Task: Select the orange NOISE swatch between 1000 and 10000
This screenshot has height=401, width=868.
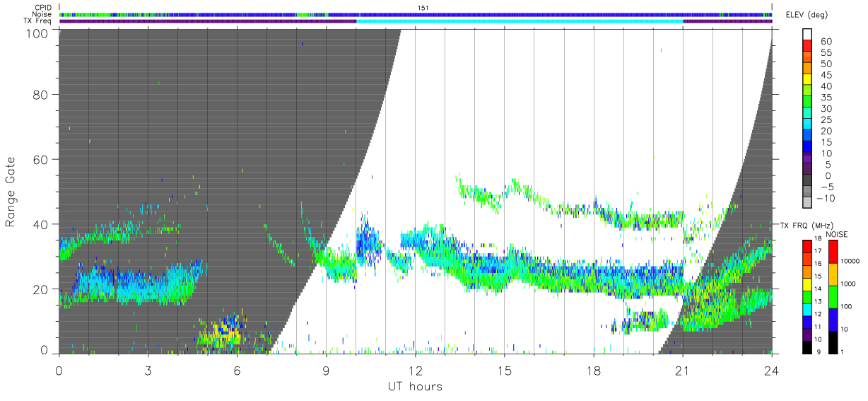Action: click(x=832, y=274)
